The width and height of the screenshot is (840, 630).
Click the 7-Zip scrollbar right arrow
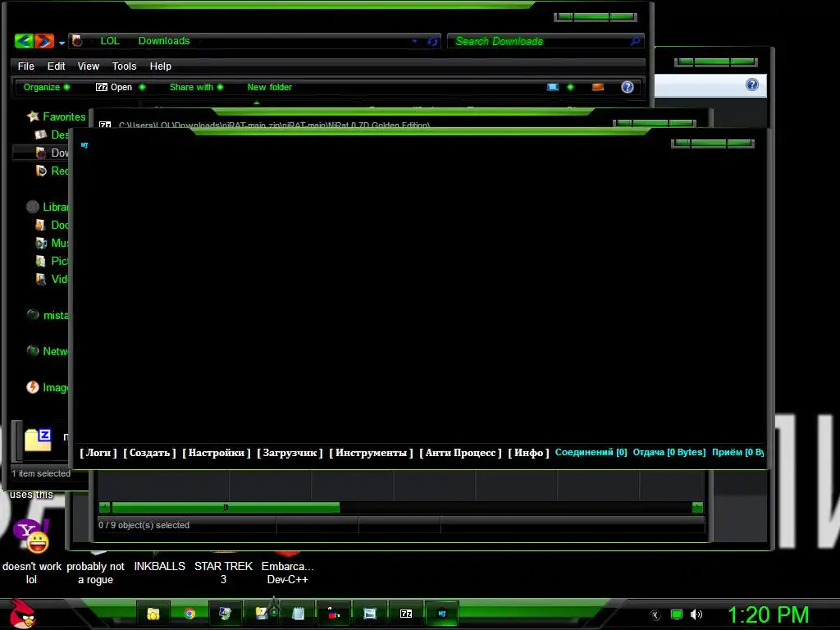click(x=697, y=507)
